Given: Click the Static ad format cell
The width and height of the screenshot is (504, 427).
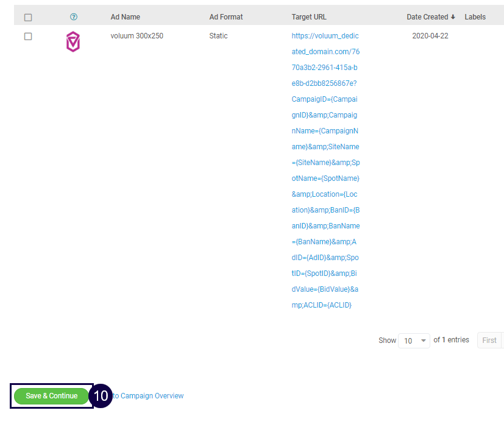Looking at the screenshot, I should (x=218, y=36).
